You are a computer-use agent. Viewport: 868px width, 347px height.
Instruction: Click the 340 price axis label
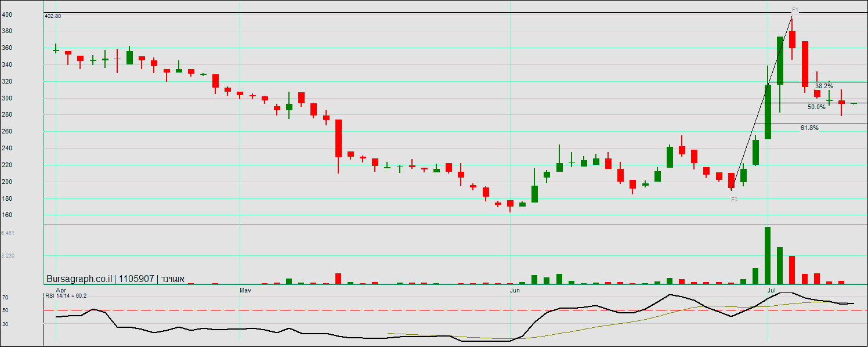coord(6,65)
